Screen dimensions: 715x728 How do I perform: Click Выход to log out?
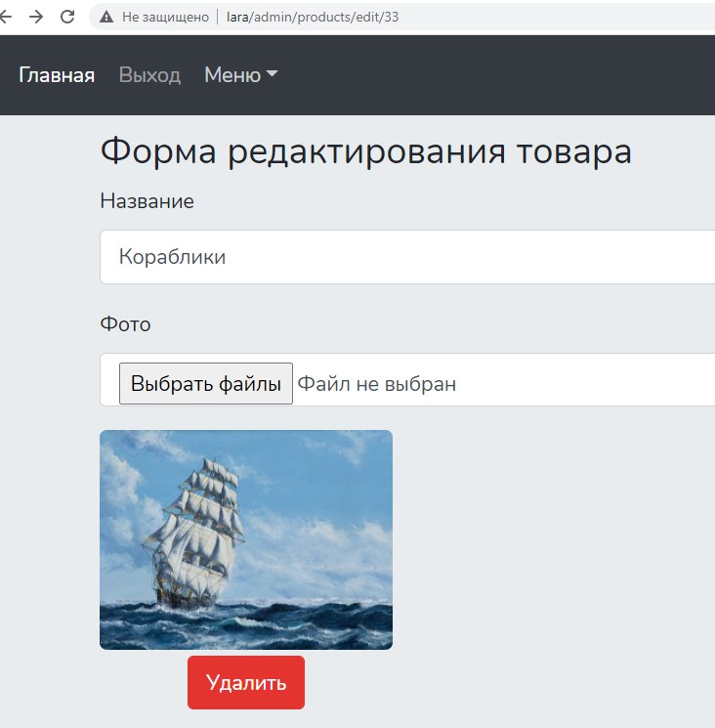[x=149, y=74]
